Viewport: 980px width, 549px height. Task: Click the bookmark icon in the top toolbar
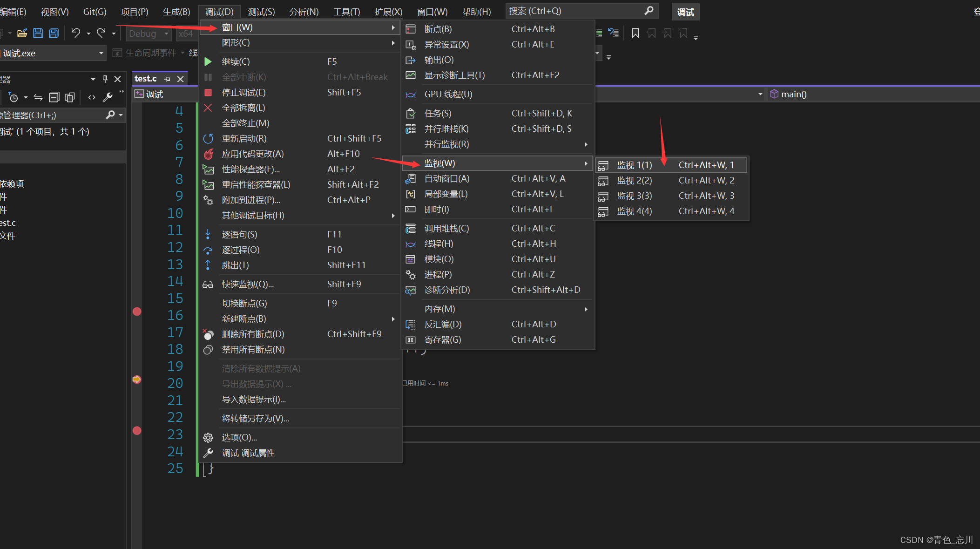[x=635, y=33]
